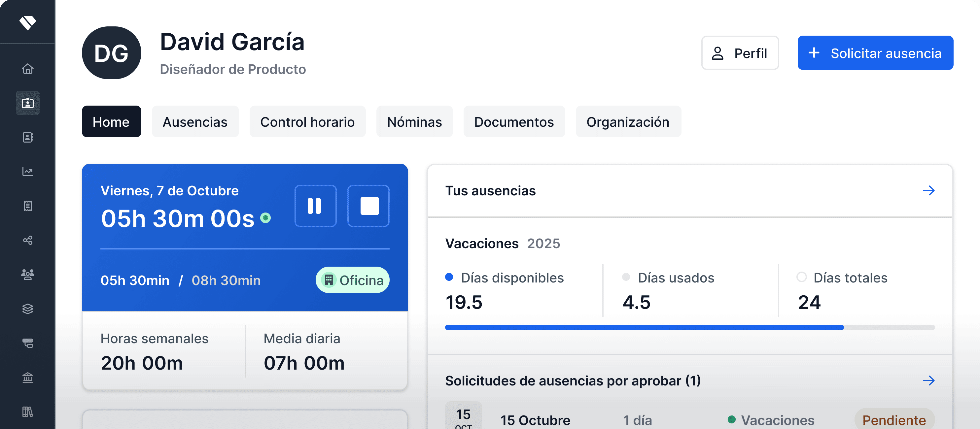This screenshot has height=429, width=980.
Task: Stop the time tracker
Action: click(x=368, y=206)
